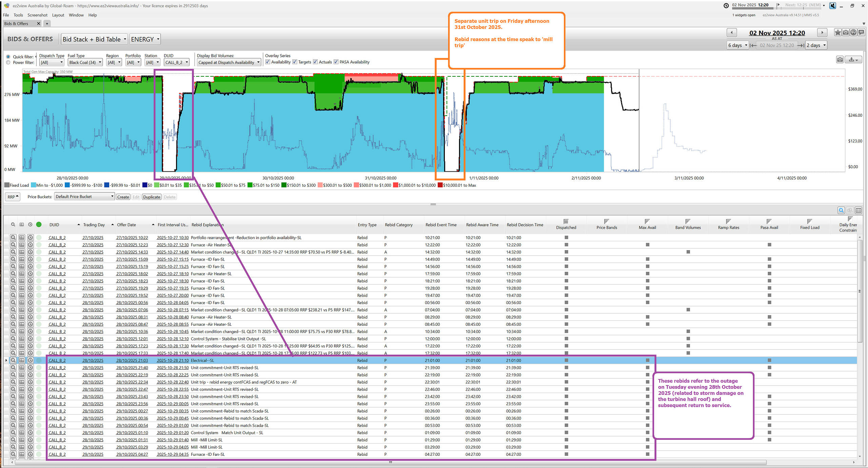This screenshot has width=868, height=468.
Task: Click the camera snapshot icon above chart
Action: 840,60
